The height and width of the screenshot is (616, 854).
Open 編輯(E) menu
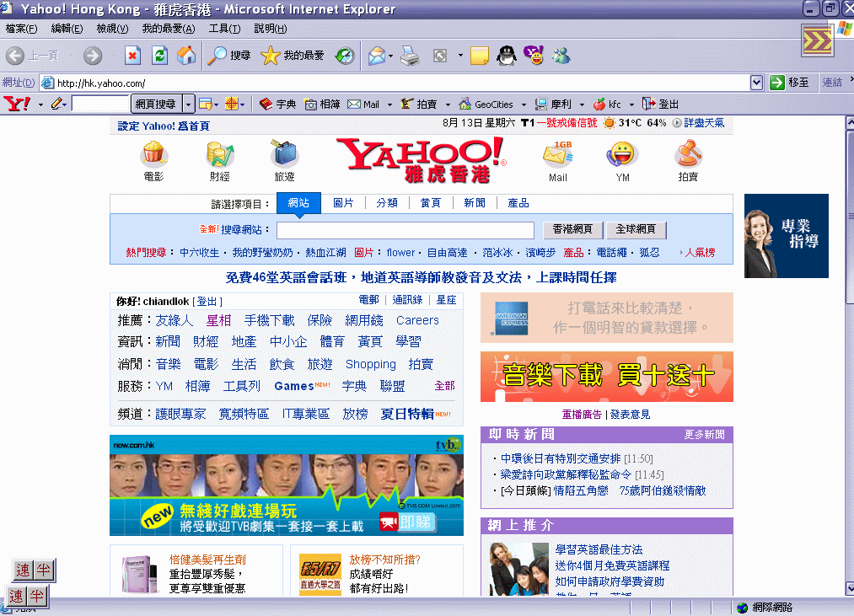click(x=67, y=29)
